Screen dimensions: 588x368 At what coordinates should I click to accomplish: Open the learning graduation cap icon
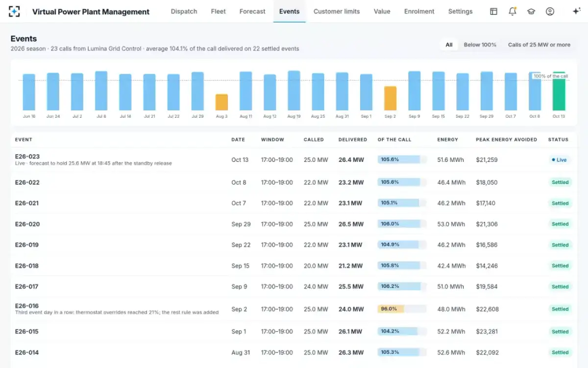[x=531, y=11]
